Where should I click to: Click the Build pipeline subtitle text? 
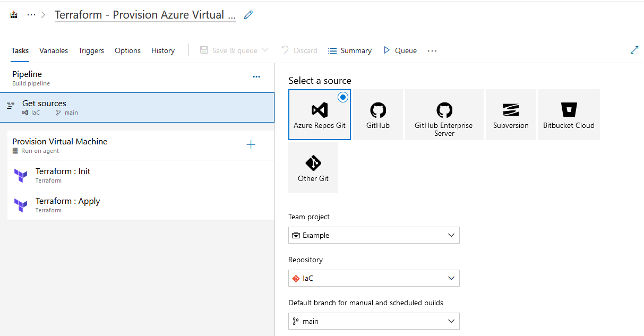tap(31, 84)
